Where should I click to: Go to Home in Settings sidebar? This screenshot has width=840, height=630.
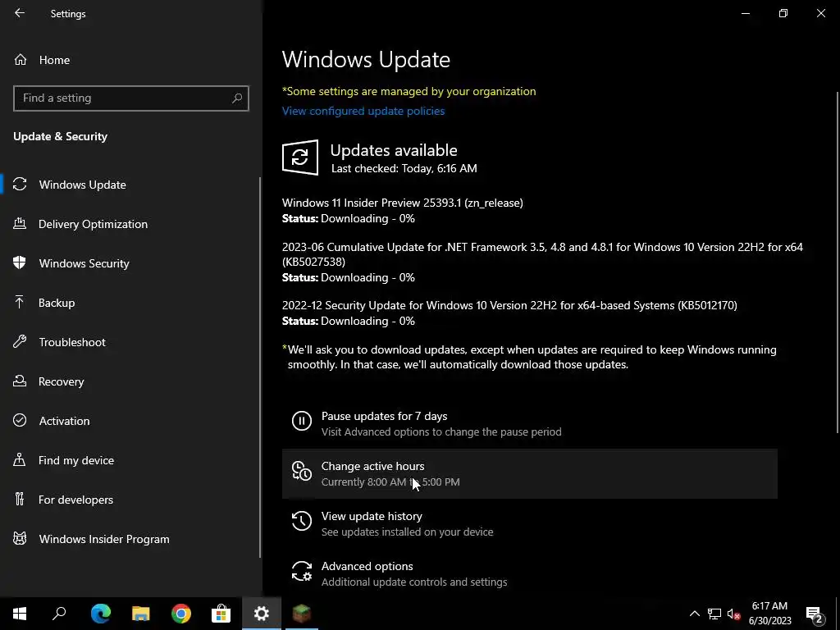130,59
